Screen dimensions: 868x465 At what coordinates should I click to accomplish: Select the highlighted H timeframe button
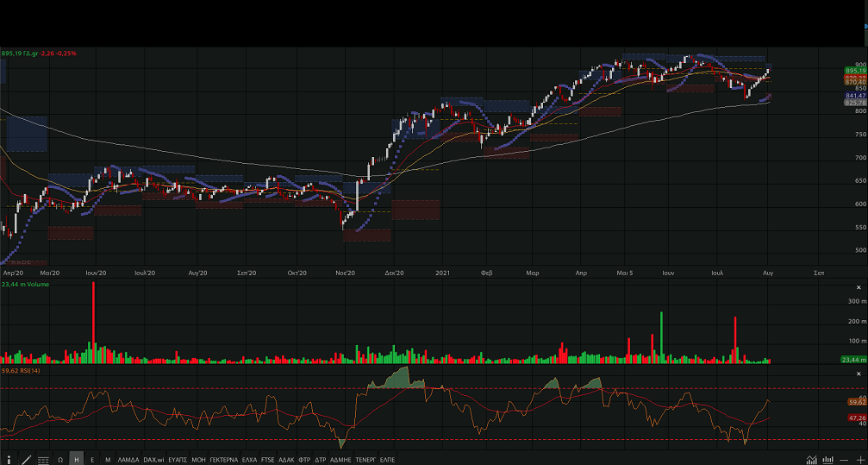coord(77,460)
